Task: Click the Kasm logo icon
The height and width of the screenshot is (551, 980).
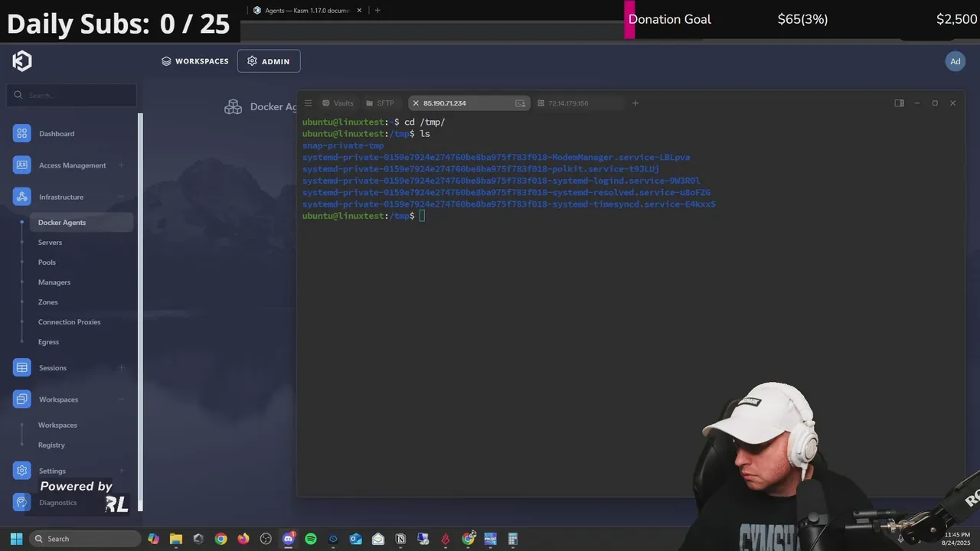Action: [22, 61]
